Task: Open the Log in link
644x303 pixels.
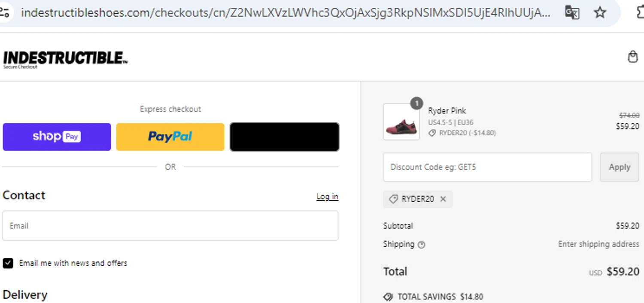Action: point(327,197)
